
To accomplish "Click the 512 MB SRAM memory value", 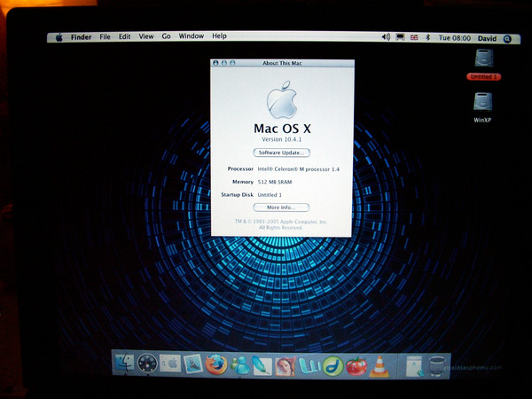I will [275, 182].
